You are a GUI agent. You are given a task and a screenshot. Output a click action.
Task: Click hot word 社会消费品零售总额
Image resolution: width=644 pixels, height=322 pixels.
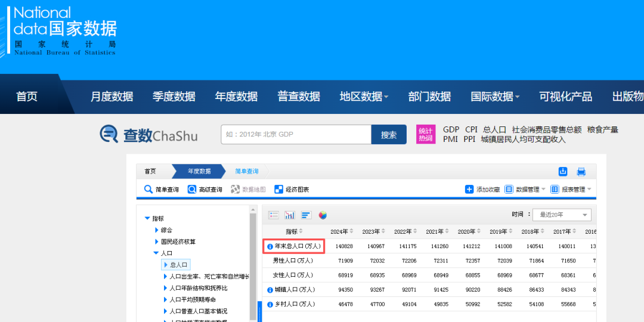coord(547,130)
